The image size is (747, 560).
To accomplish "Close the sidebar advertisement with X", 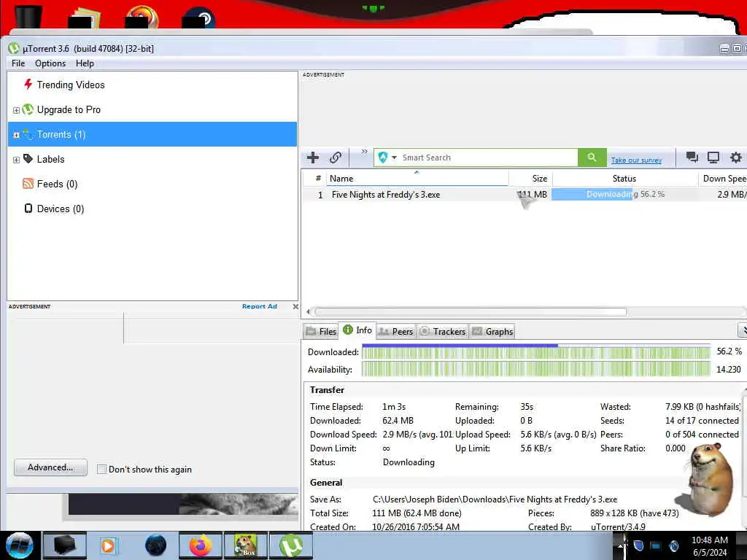I will pos(295,306).
